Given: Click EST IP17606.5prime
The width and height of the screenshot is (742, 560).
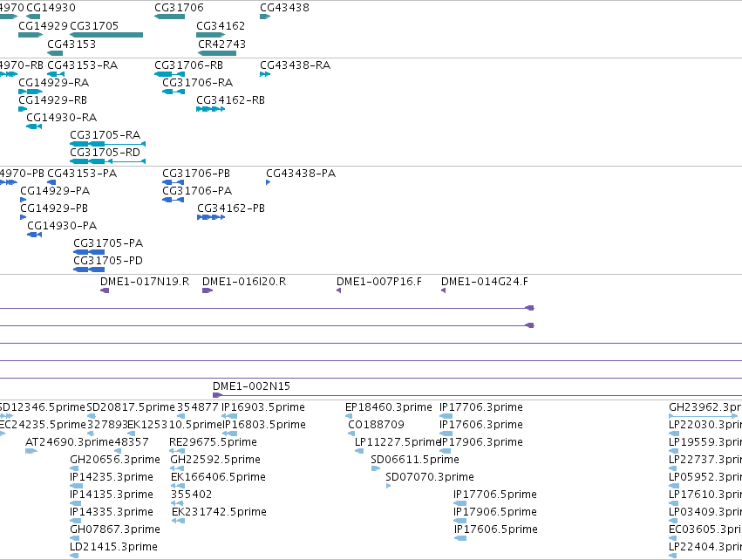Looking at the screenshot, I should tap(496, 529).
